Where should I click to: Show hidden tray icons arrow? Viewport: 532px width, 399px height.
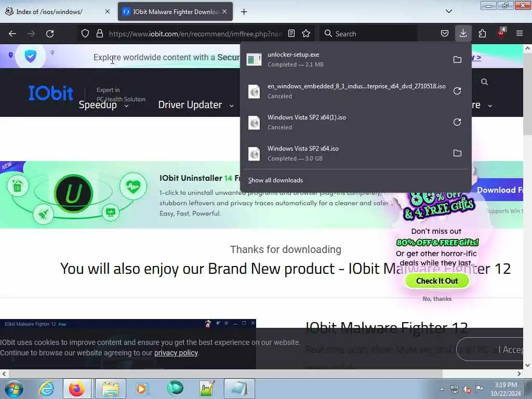442,390
